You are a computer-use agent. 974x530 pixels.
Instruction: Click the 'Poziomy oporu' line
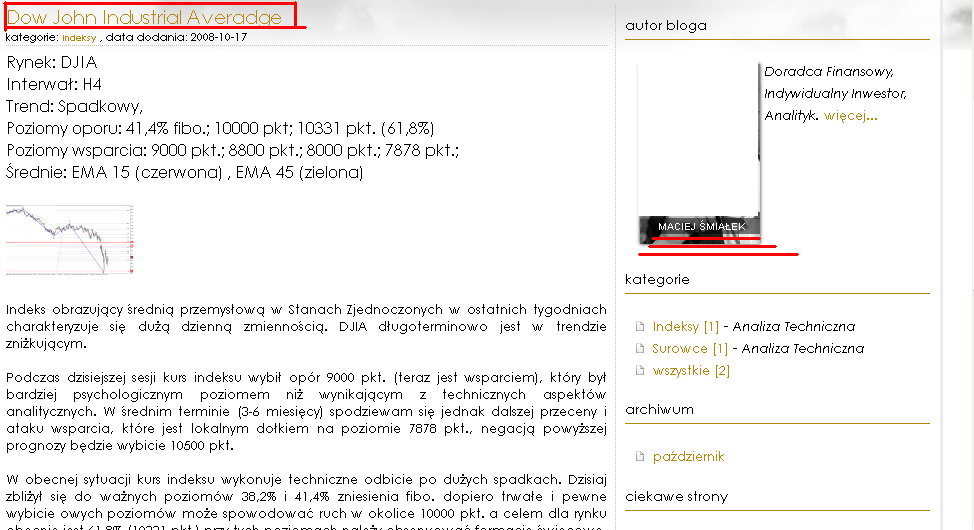click(x=220, y=129)
